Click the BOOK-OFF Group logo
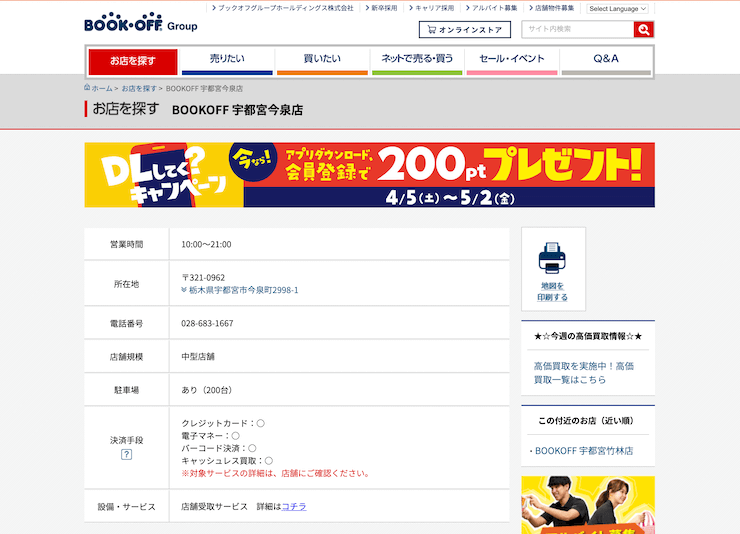 [x=141, y=22]
